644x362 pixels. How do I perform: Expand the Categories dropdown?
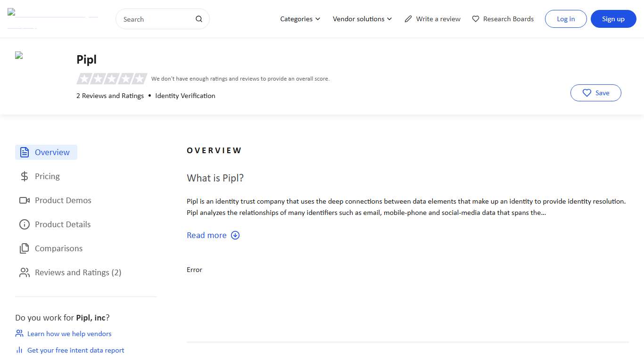coord(300,19)
